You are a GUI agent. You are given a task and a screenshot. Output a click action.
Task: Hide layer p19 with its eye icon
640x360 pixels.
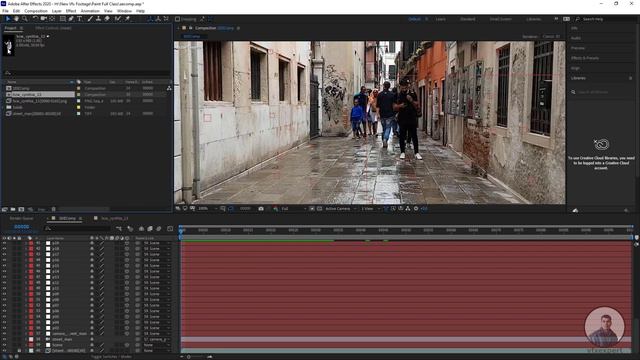click(4, 243)
